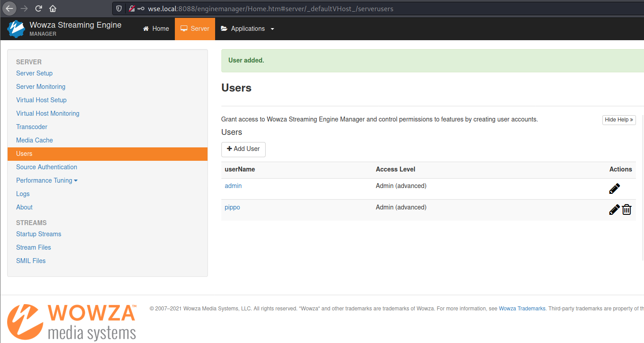Click the Access Level column header
Screen dimensions: 644x343
point(395,169)
